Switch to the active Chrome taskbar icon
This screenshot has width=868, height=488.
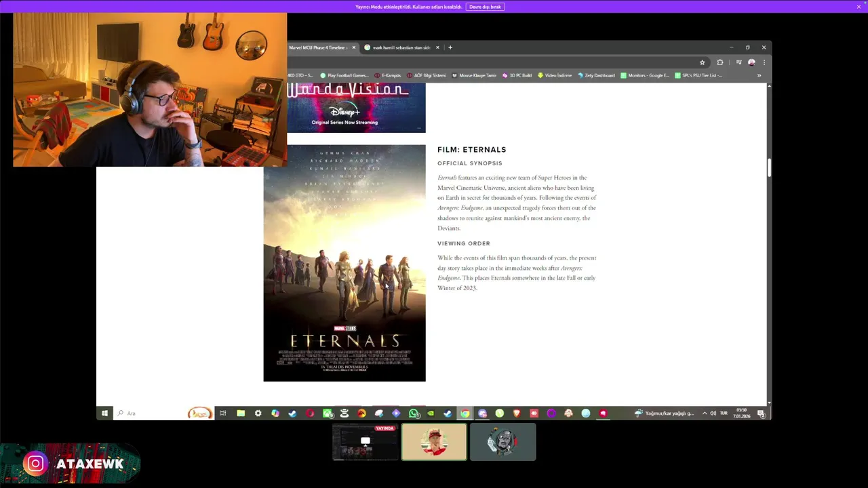click(x=465, y=413)
